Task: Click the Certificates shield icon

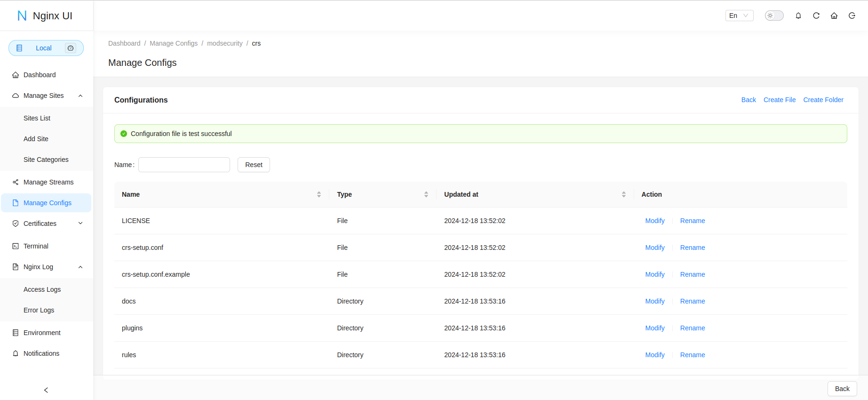Action: click(16, 224)
